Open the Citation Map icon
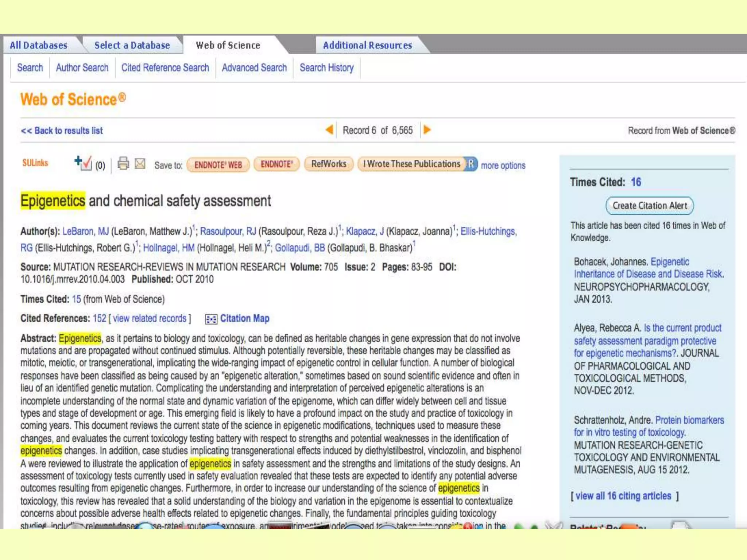The height and width of the screenshot is (560, 747). coord(211,319)
